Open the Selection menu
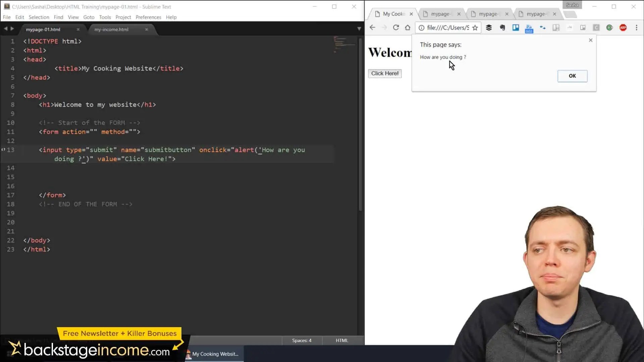 [39, 17]
